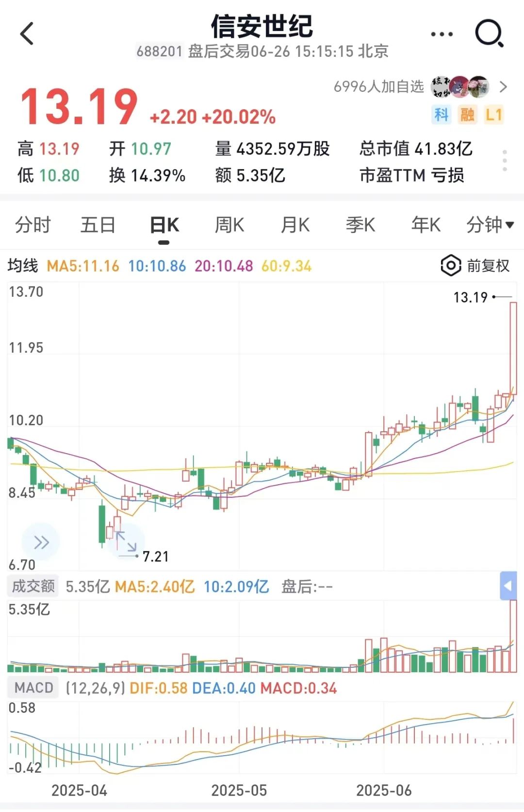Tap the 2025-04 date label
This screenshot has height=812, width=524.
click(79, 790)
